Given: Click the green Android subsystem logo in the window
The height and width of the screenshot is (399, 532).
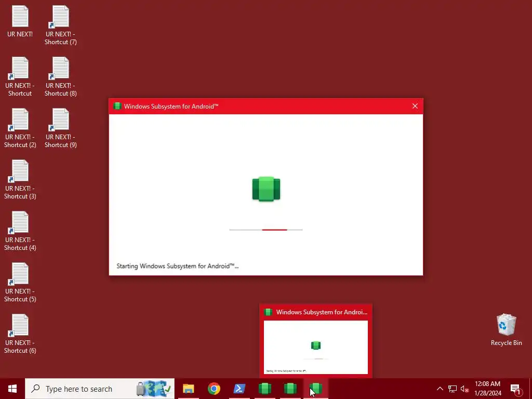Looking at the screenshot, I should coord(266,189).
